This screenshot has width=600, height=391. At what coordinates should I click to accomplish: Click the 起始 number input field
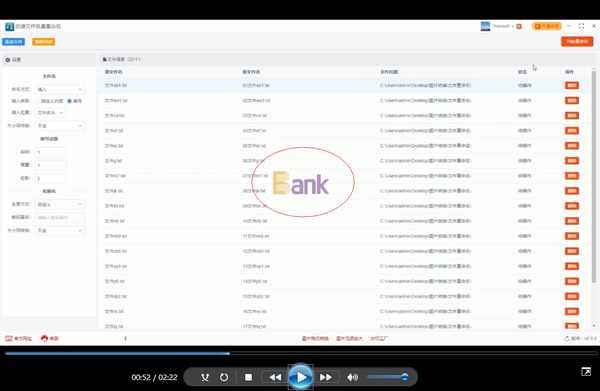51,152
